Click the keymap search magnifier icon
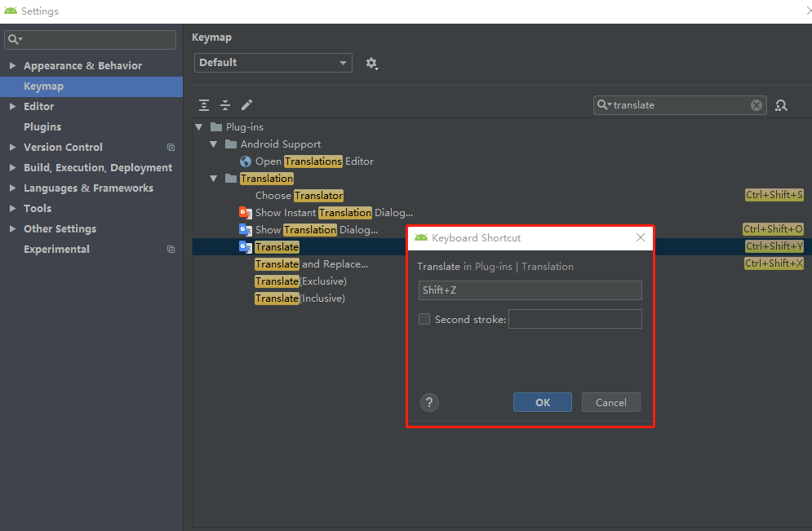Screen dimensions: 812x531 [x=602, y=105]
